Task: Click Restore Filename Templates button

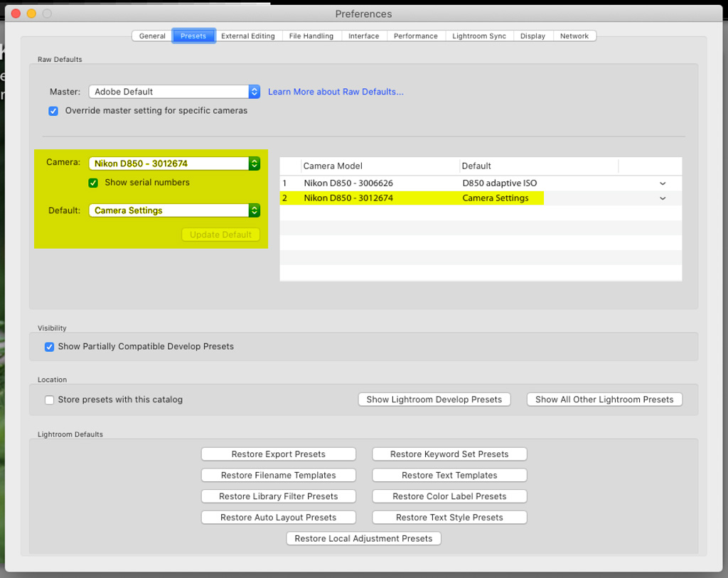Action: pyautogui.click(x=279, y=475)
